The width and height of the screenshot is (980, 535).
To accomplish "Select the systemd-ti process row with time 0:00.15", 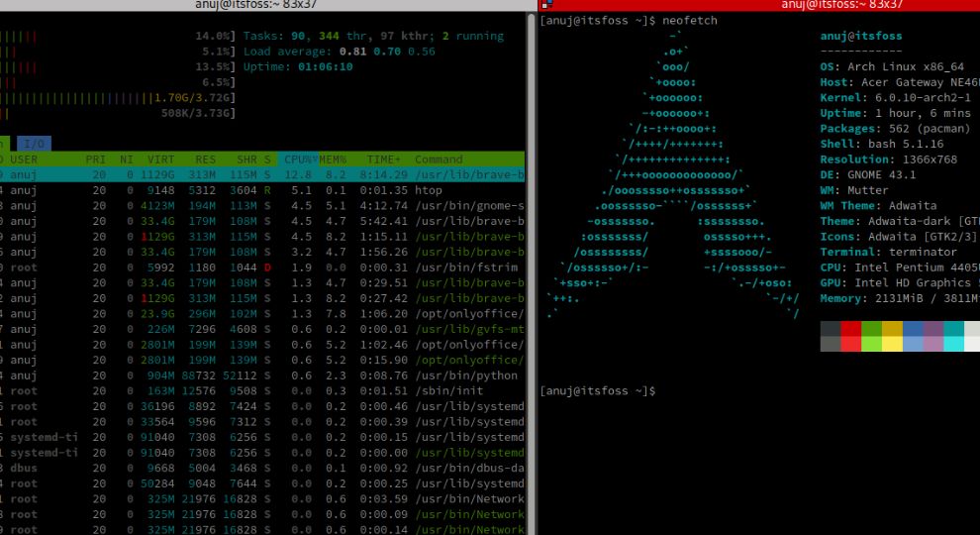I will pyautogui.click(x=262, y=437).
